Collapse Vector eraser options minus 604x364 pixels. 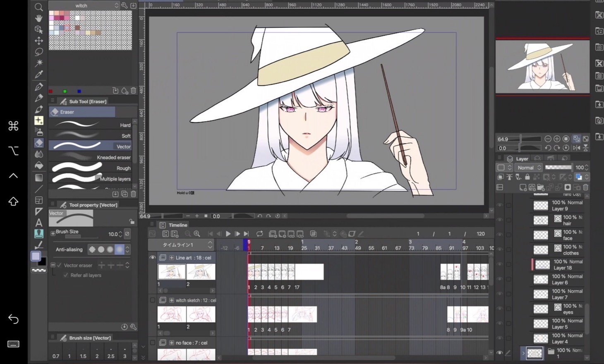[x=53, y=265]
